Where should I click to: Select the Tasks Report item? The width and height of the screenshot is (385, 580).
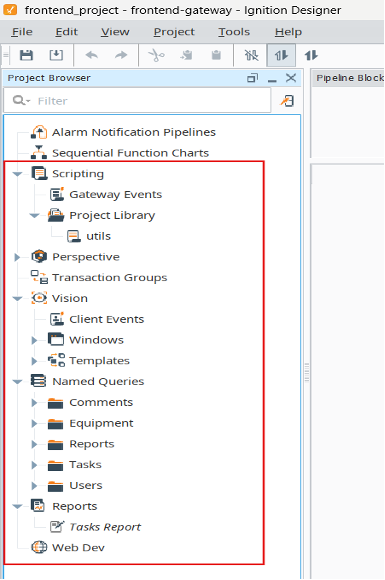tap(105, 527)
